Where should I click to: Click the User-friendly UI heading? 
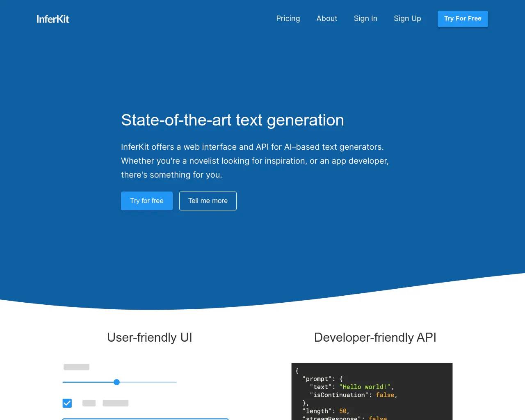pos(150,338)
